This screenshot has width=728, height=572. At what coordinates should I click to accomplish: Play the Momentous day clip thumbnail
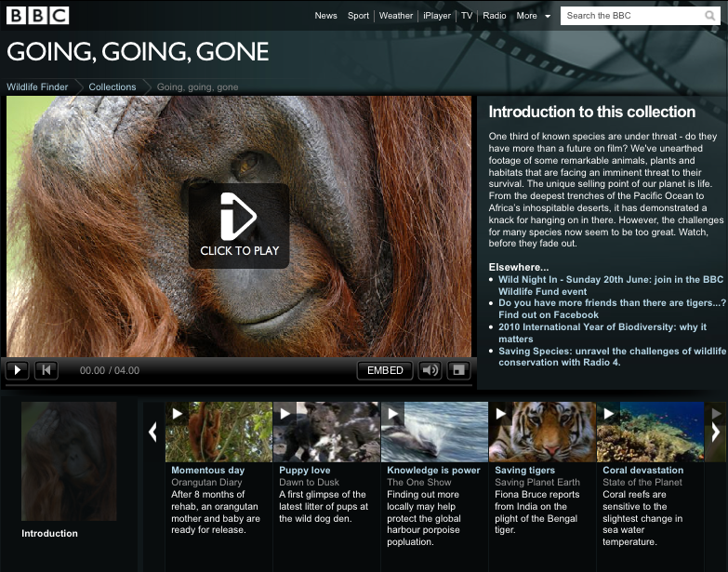tap(218, 432)
